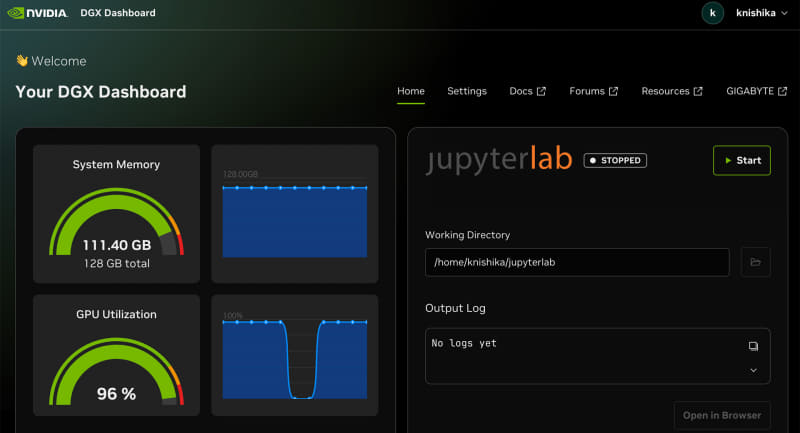Open the GIGABYTE external link
Image resolution: width=800 pixels, height=433 pixels.
(757, 91)
